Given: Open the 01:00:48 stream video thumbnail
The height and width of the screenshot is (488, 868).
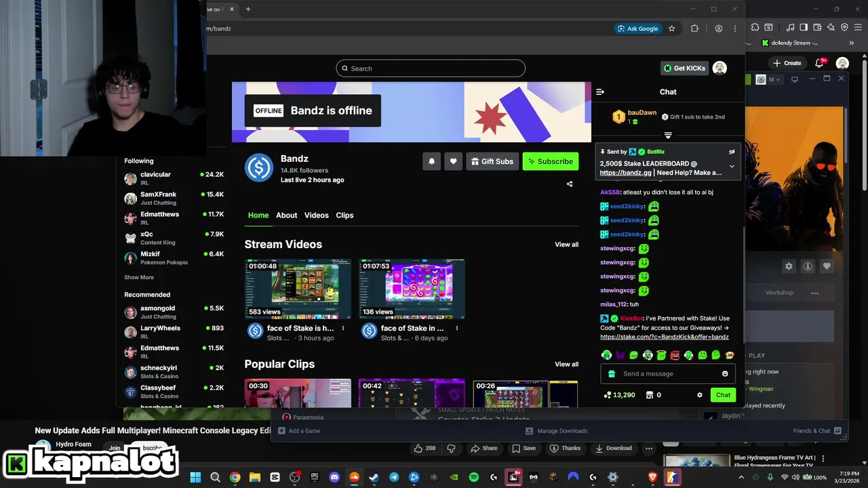Looking at the screenshot, I should point(298,289).
